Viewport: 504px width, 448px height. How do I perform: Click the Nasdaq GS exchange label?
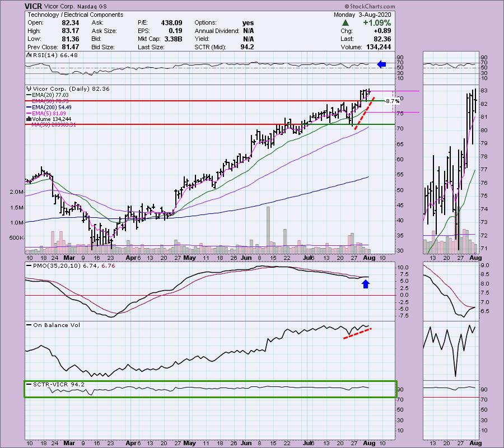tap(92, 6)
